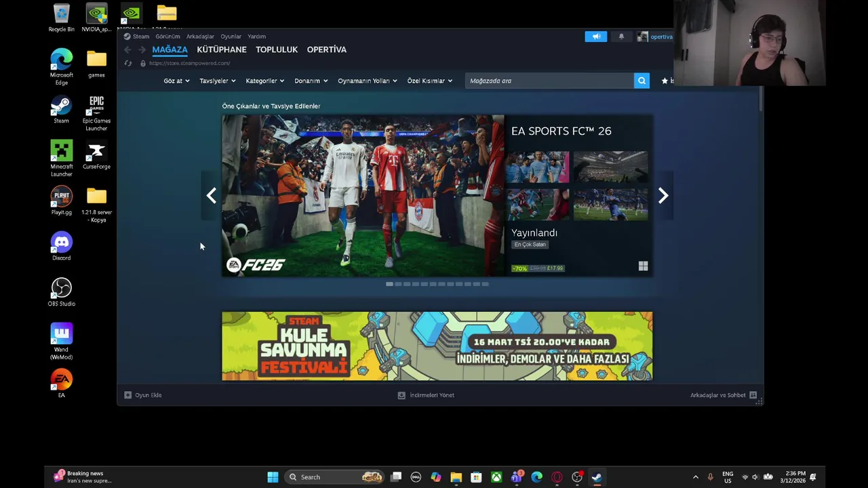Open Recycle Bin on desktop
The height and width of the screenshot is (488, 868).
click(61, 18)
